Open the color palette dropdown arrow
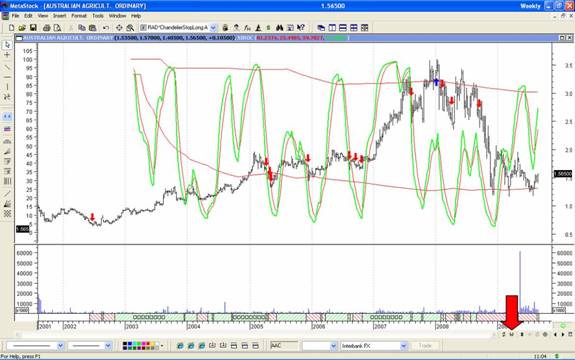The width and height of the screenshot is (575, 360). [162, 346]
